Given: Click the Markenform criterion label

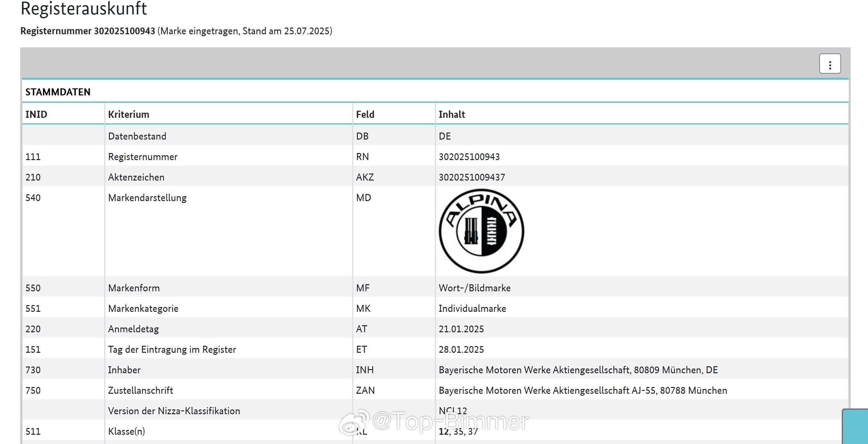Looking at the screenshot, I should click(x=134, y=288).
